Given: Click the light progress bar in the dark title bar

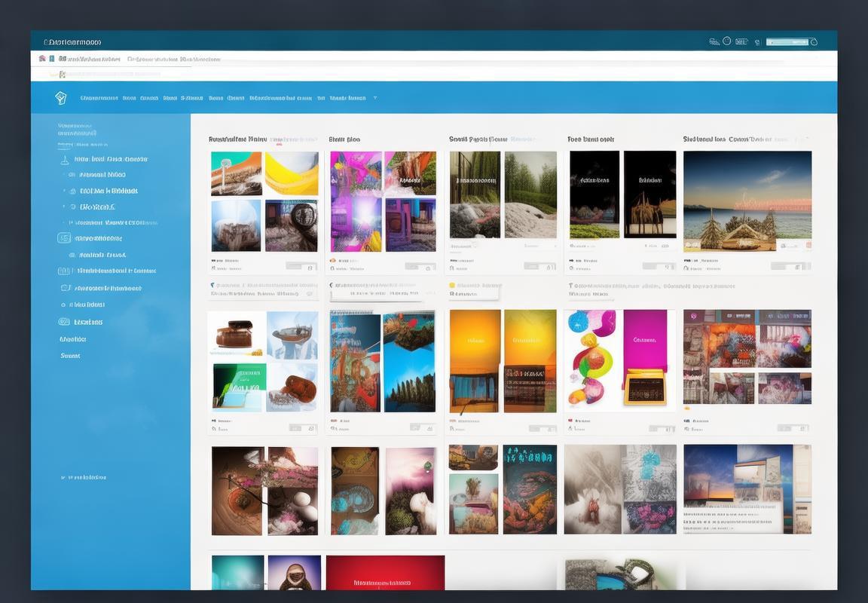Looking at the screenshot, I should [787, 41].
